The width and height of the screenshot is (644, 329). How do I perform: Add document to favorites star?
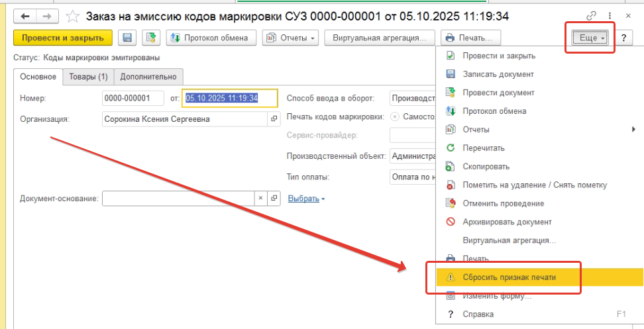click(x=73, y=15)
